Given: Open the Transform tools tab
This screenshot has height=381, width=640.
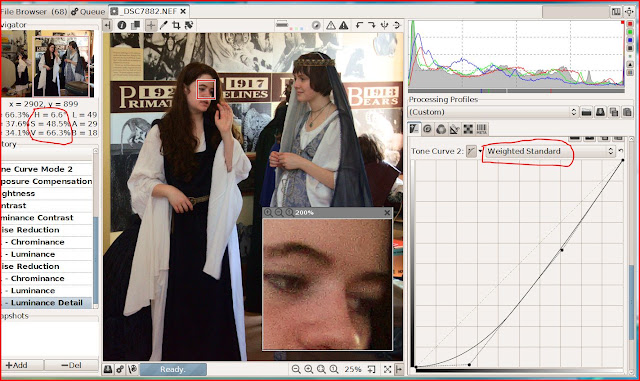Looking at the screenshot, I should (454, 129).
